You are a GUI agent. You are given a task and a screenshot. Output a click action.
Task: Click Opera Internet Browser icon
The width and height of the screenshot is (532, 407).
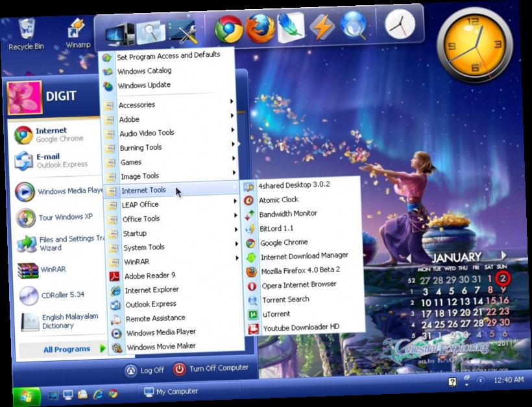252,286
